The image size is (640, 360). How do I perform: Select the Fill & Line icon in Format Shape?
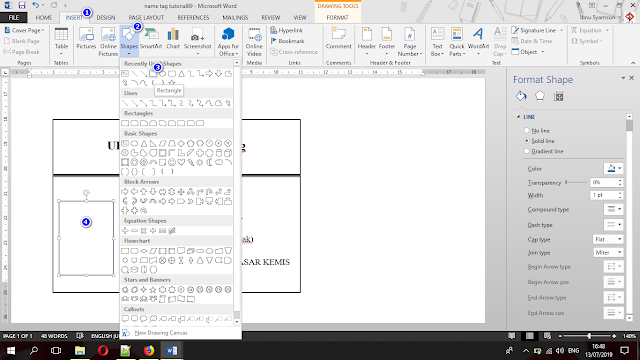pyautogui.click(x=521, y=96)
